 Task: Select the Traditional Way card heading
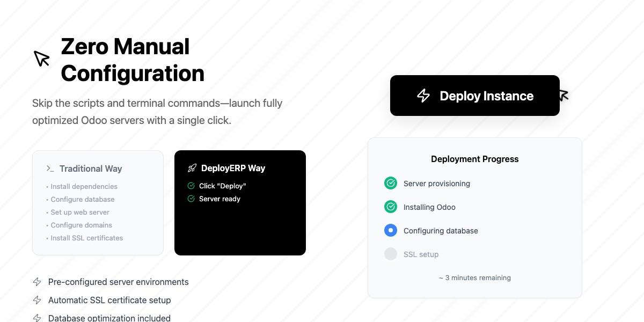tap(91, 169)
